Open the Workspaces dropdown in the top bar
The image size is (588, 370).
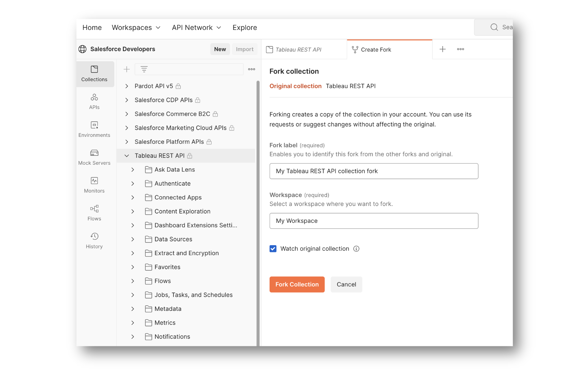136,28
